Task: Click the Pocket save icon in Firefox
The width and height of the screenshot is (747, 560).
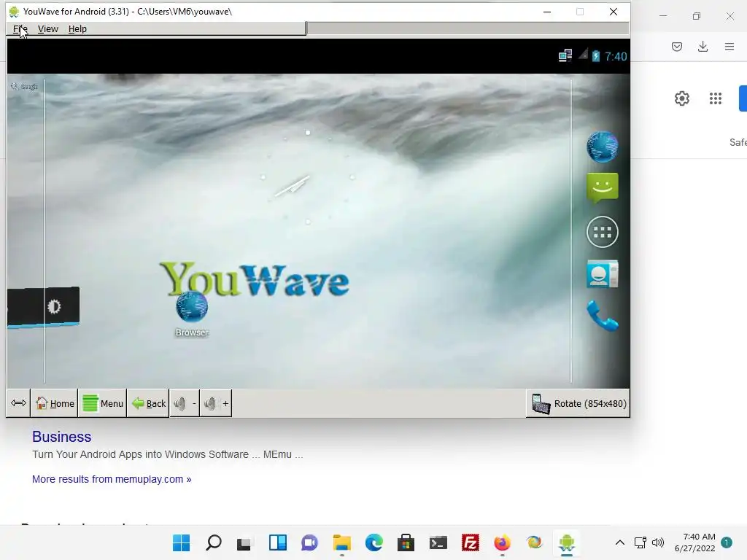Action: [x=676, y=46]
